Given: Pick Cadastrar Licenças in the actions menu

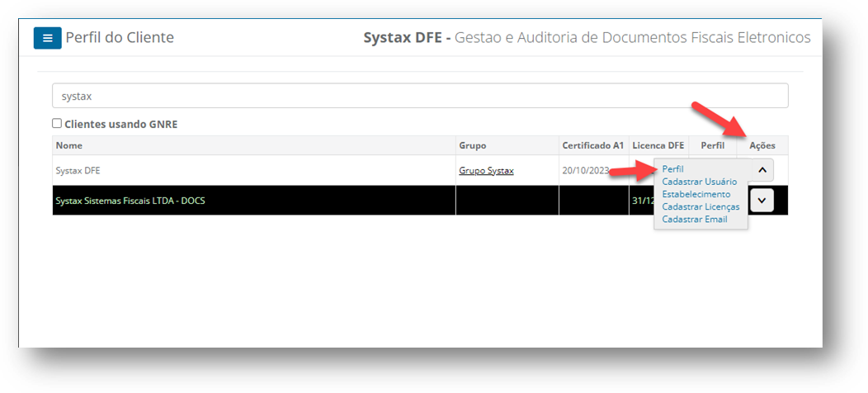Looking at the screenshot, I should pos(701,206).
